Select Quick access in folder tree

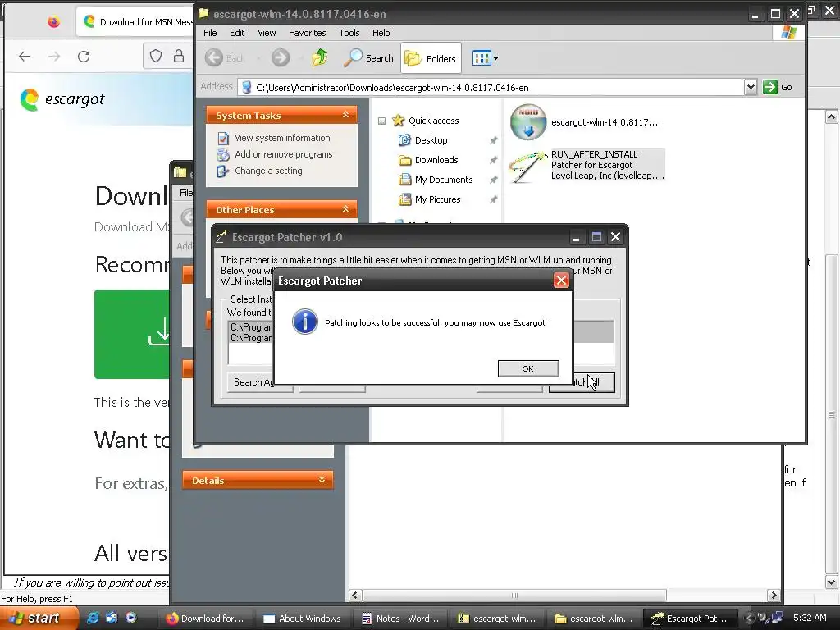coord(433,121)
